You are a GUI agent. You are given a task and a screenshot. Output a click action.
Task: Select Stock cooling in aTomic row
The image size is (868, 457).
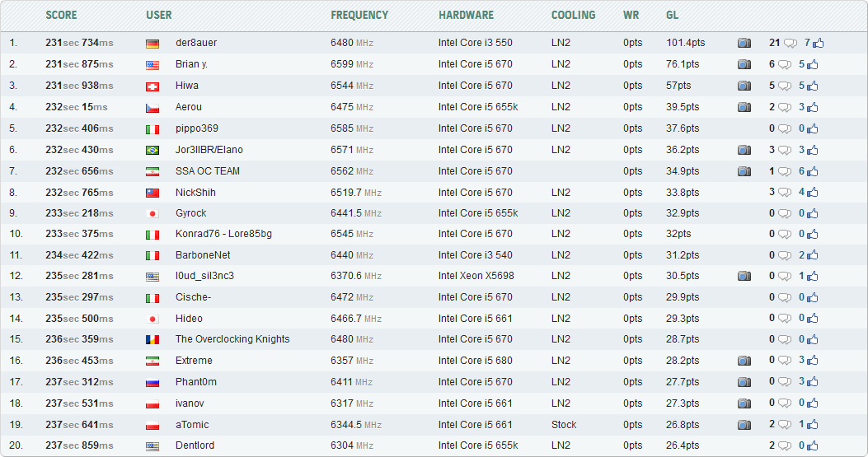point(564,424)
